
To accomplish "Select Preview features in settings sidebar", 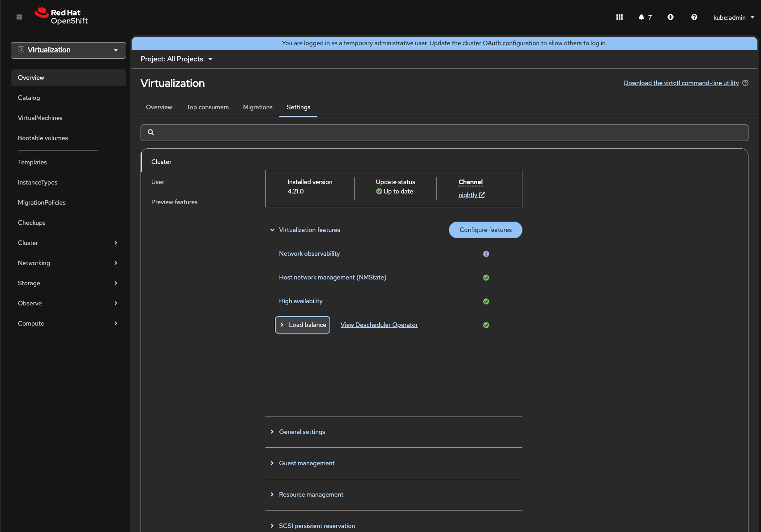I will (x=174, y=202).
